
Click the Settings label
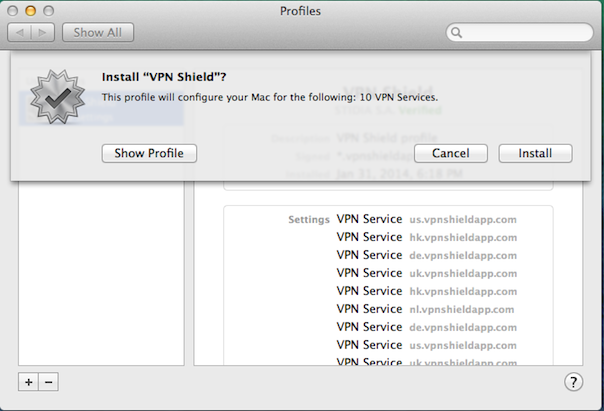click(309, 220)
